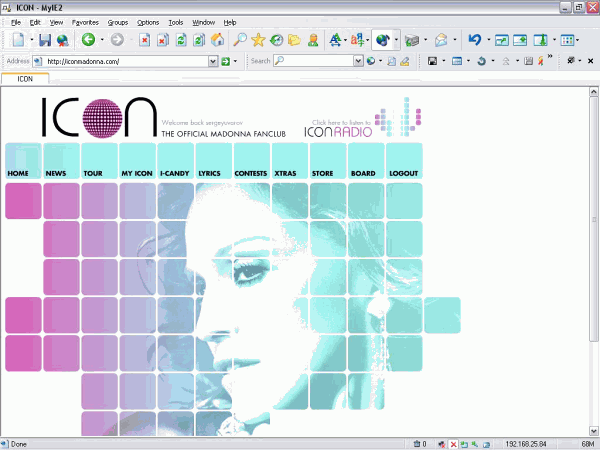Viewport: 600px width, 450px height.
Task: Click the LOGOUT navigation link
Action: tap(404, 161)
